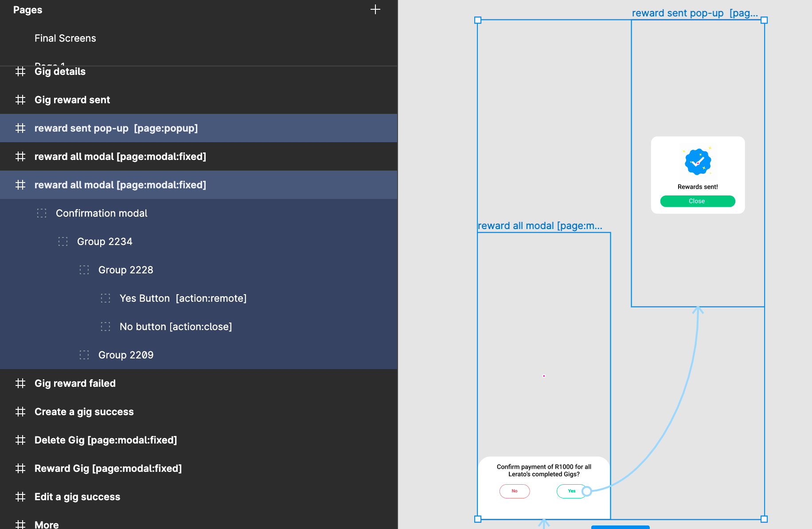The width and height of the screenshot is (812, 529).
Task: Click group icon beside No button layer
Action: pyautogui.click(x=105, y=327)
